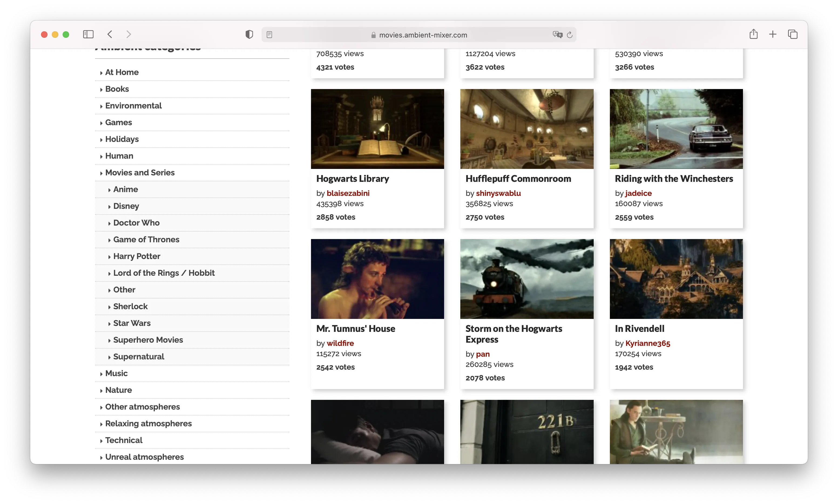Open the Disney subcategory

(126, 206)
